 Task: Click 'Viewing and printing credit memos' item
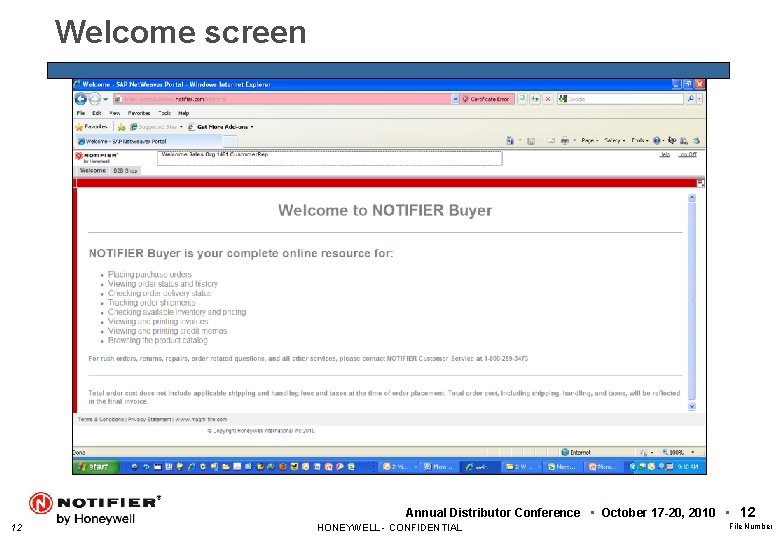(167, 331)
